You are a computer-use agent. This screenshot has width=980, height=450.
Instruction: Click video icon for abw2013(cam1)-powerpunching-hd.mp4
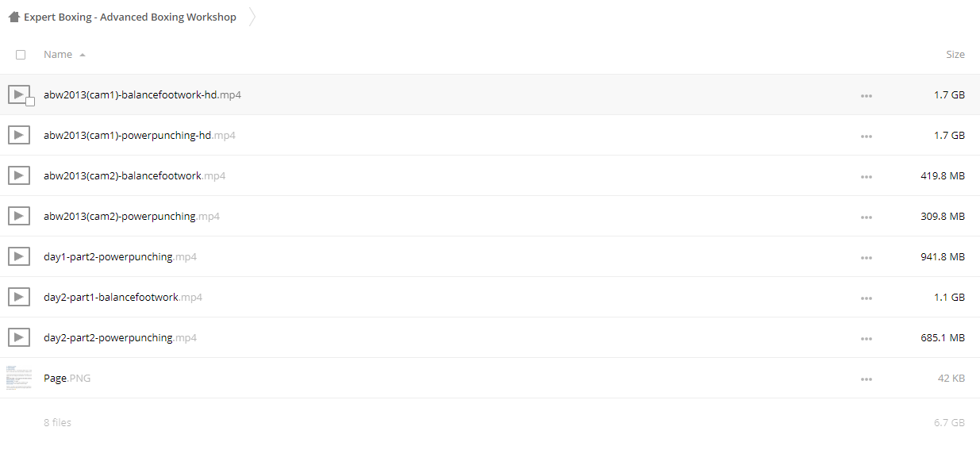click(19, 135)
